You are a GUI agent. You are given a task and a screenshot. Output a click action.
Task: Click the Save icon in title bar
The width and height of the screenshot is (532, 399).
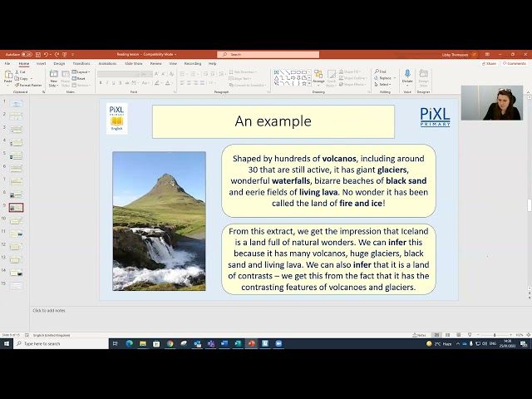(x=38, y=54)
